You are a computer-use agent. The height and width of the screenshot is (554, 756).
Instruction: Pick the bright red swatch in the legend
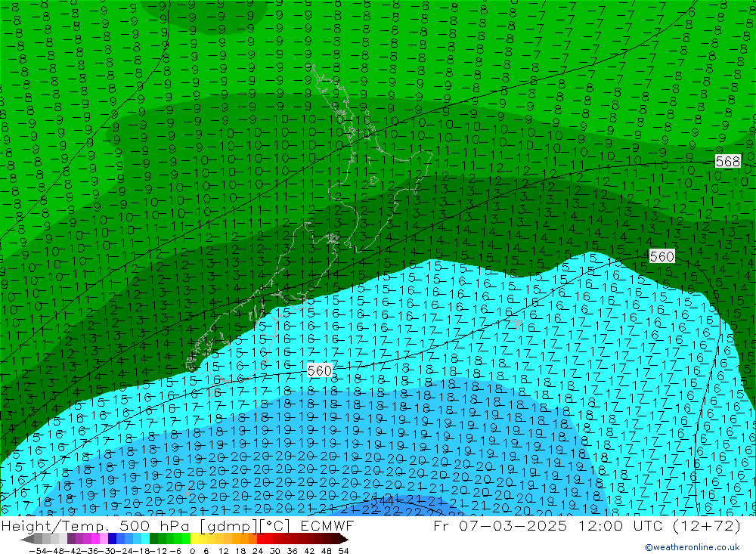261,539
